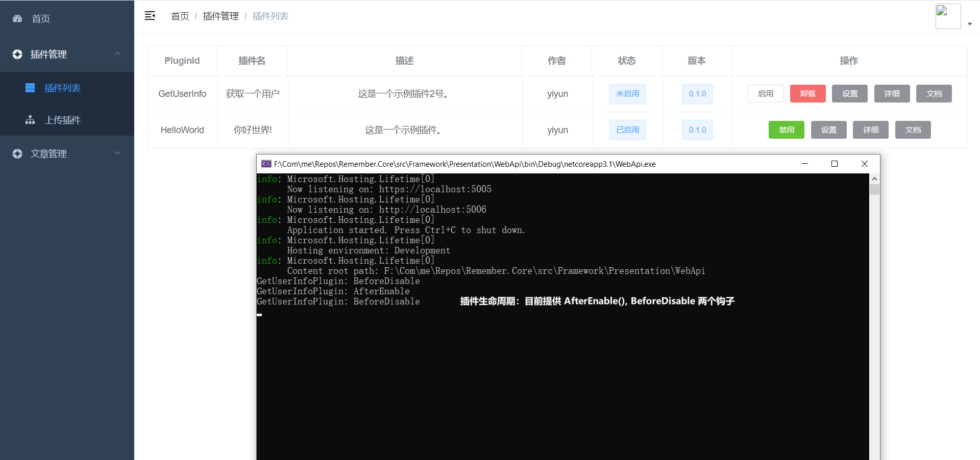
Task: Click 插件管理 breadcrumb link
Action: point(220,16)
